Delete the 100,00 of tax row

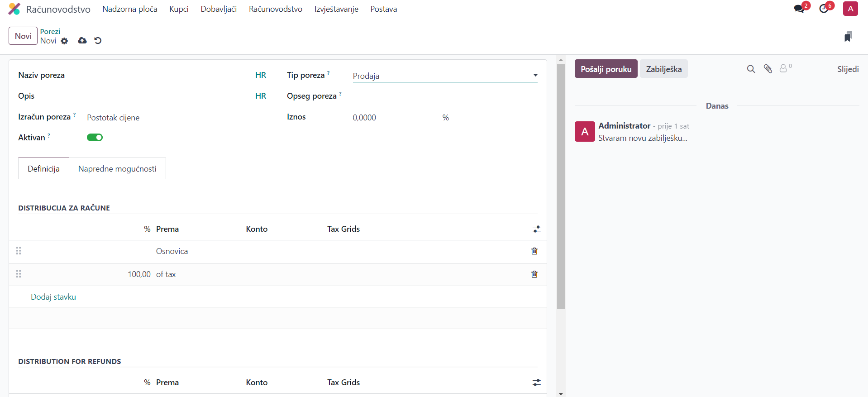(x=534, y=274)
